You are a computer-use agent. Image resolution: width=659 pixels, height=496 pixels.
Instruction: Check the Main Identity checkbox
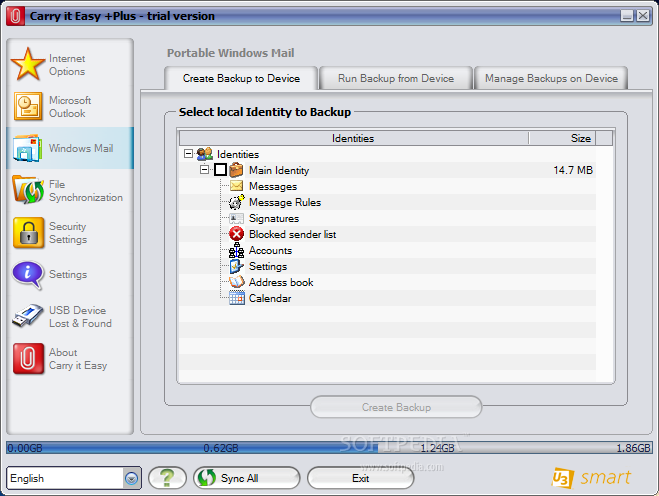coord(220,170)
